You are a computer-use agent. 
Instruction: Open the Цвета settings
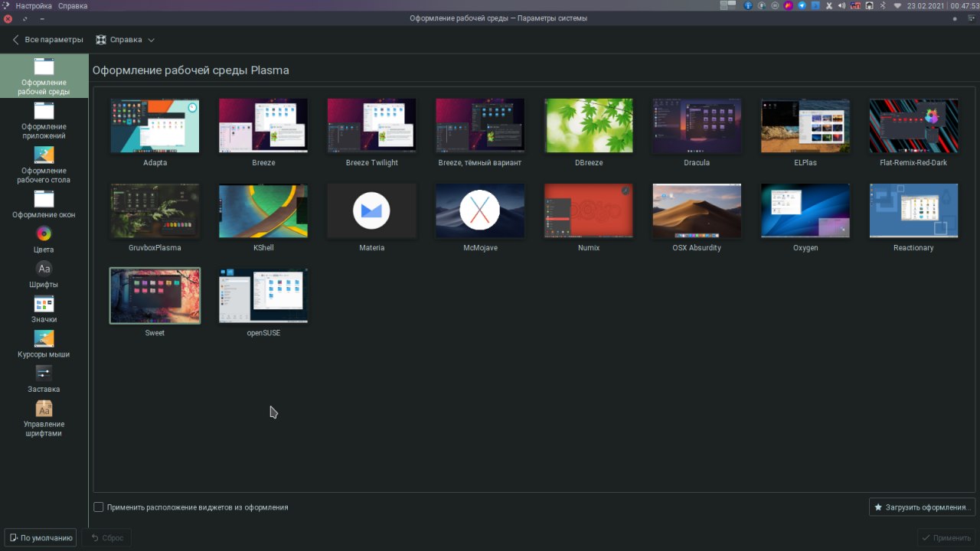(44, 240)
